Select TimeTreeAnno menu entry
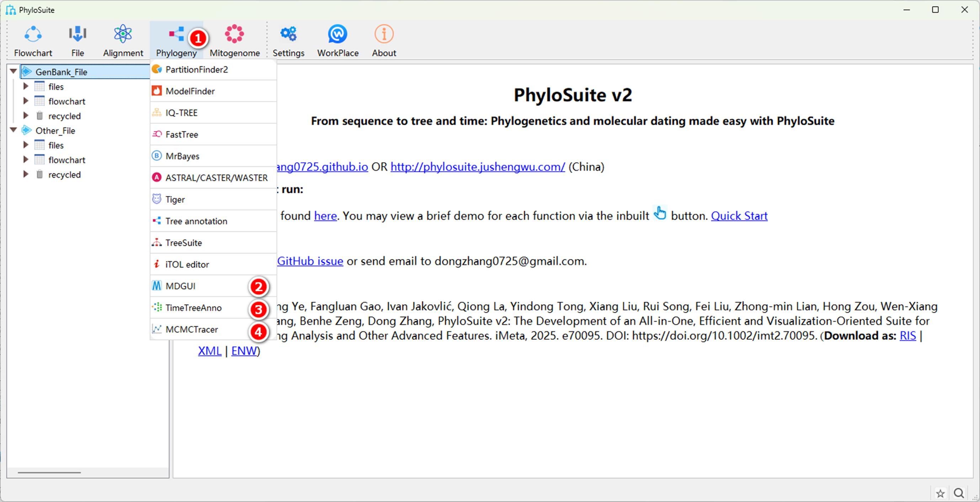 point(213,308)
